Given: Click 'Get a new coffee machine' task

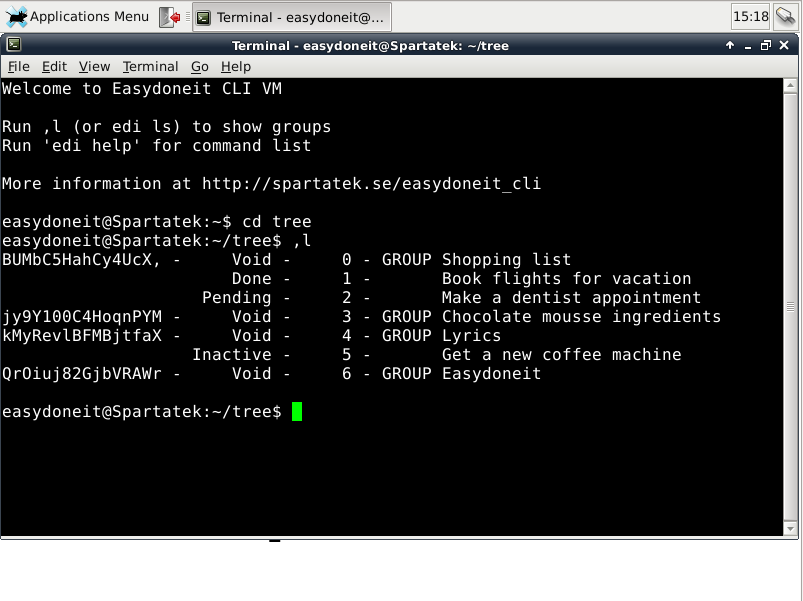Looking at the screenshot, I should 561,354.
